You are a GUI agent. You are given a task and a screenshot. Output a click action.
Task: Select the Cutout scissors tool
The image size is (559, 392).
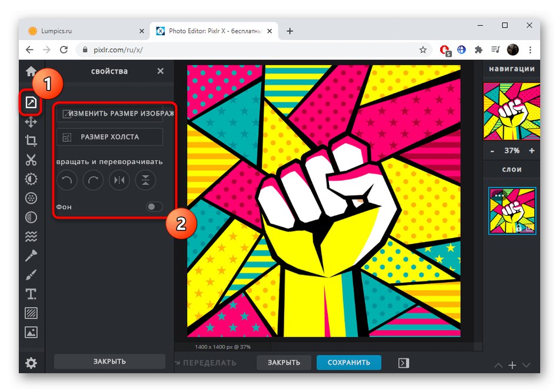(x=31, y=160)
